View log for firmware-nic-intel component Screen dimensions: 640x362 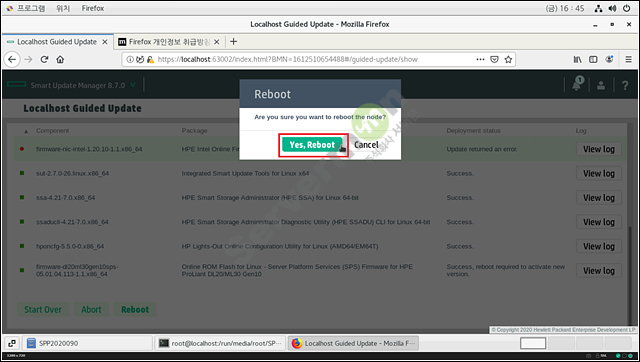(x=599, y=149)
